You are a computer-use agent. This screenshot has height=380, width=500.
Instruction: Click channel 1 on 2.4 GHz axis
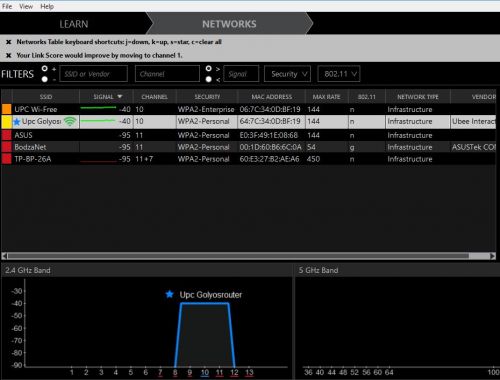point(72,372)
